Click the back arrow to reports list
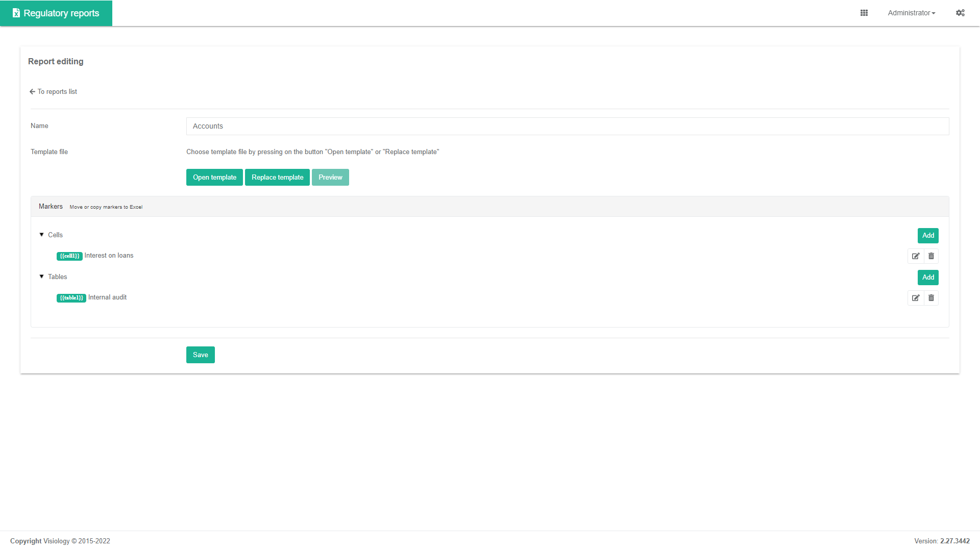This screenshot has width=980, height=551. click(x=33, y=92)
